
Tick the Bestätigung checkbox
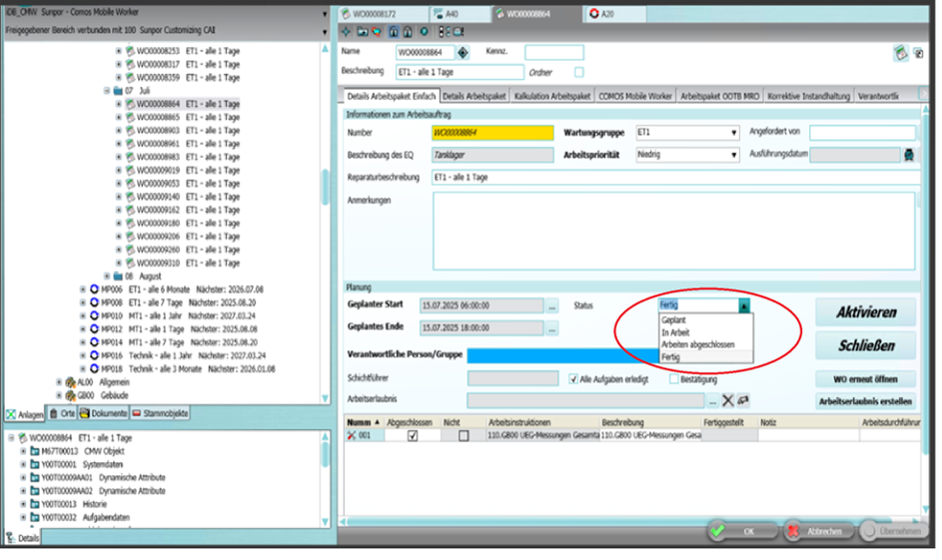[672, 379]
